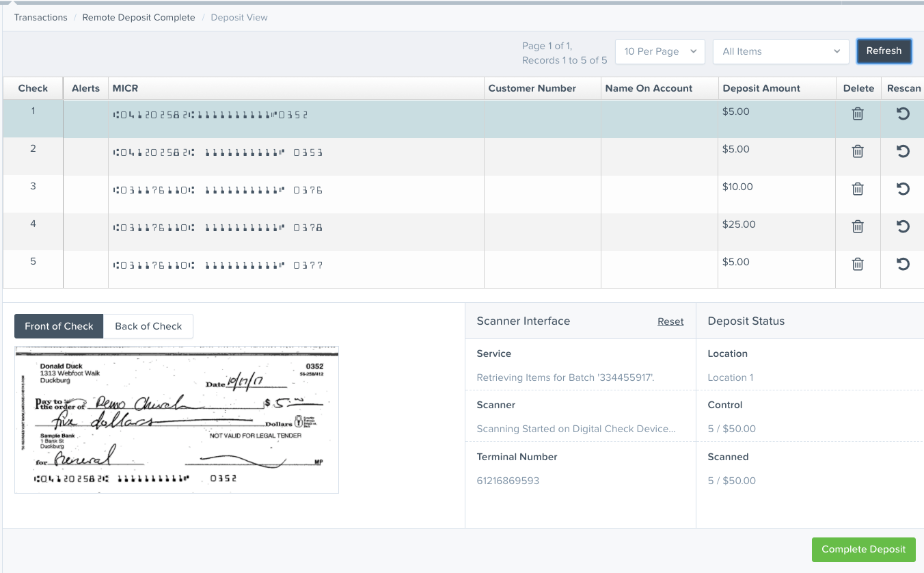Viewport: 924px width, 573px height.
Task: Rescan check 3 using its rescan icon
Action: point(903,189)
